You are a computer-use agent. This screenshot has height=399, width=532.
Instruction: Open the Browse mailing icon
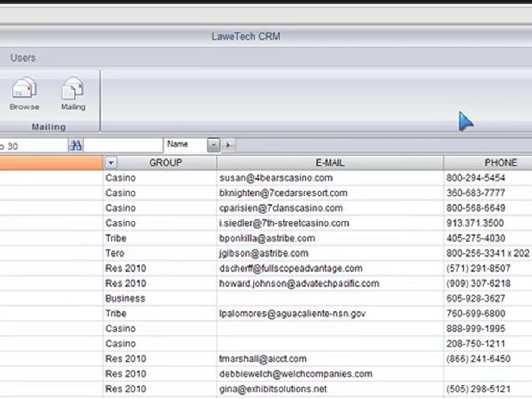pyautogui.click(x=24, y=93)
